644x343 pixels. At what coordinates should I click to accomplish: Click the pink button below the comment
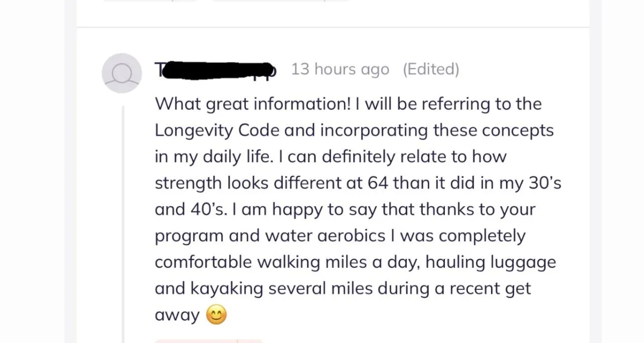point(208,341)
